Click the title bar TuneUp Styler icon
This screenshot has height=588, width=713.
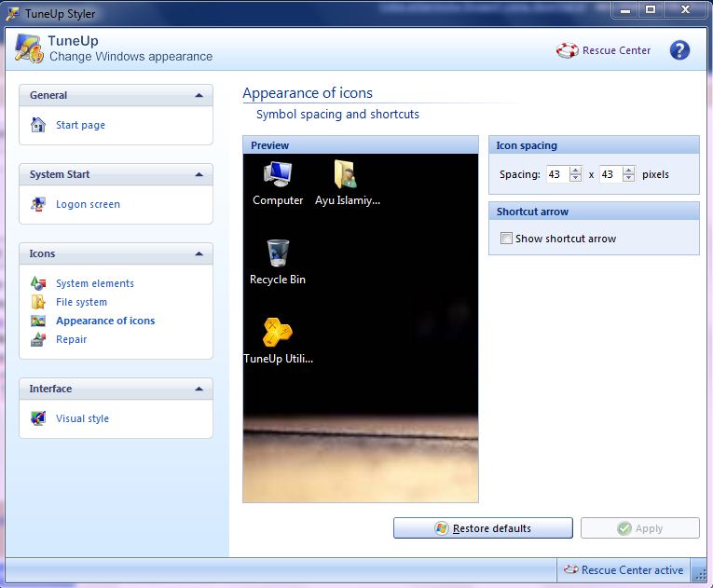point(13,14)
